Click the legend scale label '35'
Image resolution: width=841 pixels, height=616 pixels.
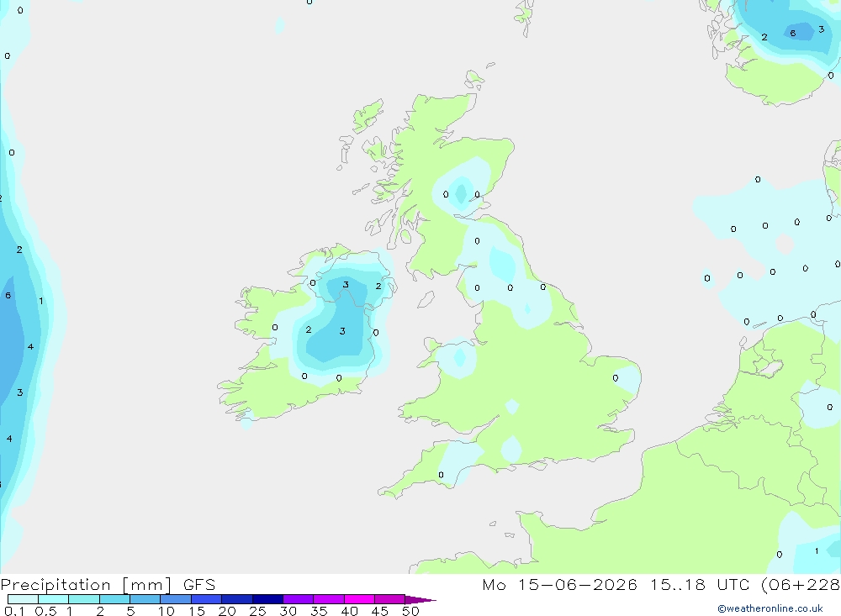pyautogui.click(x=319, y=611)
